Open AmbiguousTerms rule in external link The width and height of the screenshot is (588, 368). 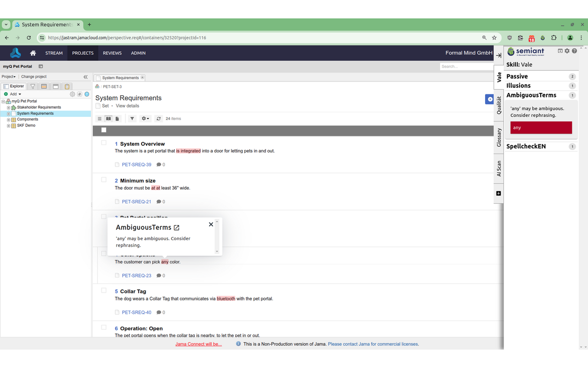[176, 228]
